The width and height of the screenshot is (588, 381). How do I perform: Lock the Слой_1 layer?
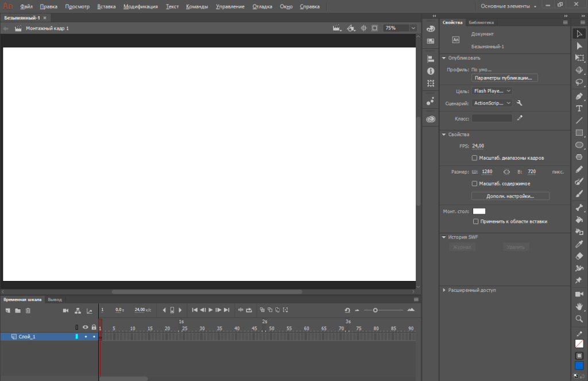coord(94,336)
